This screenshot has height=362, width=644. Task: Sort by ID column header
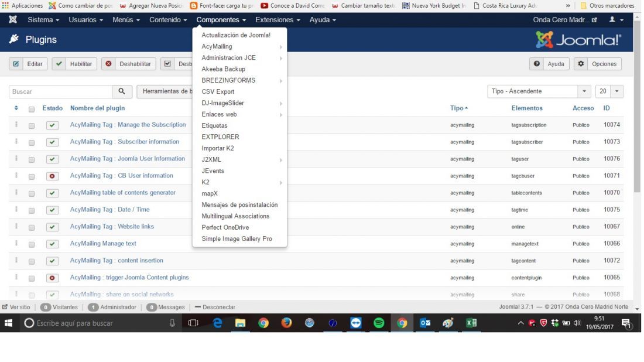click(x=606, y=108)
